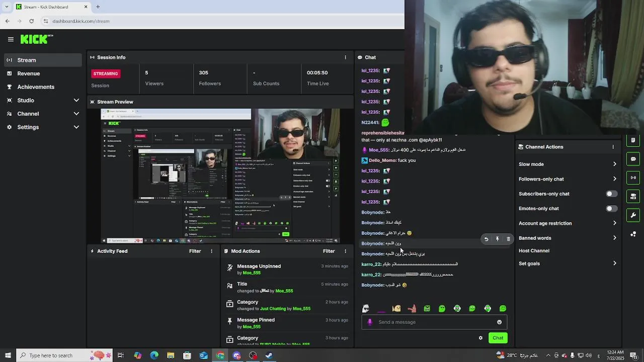Viewport: 644px width, 362px height.
Task: Open Channel Actions three-dot menu
Action: tap(613, 147)
